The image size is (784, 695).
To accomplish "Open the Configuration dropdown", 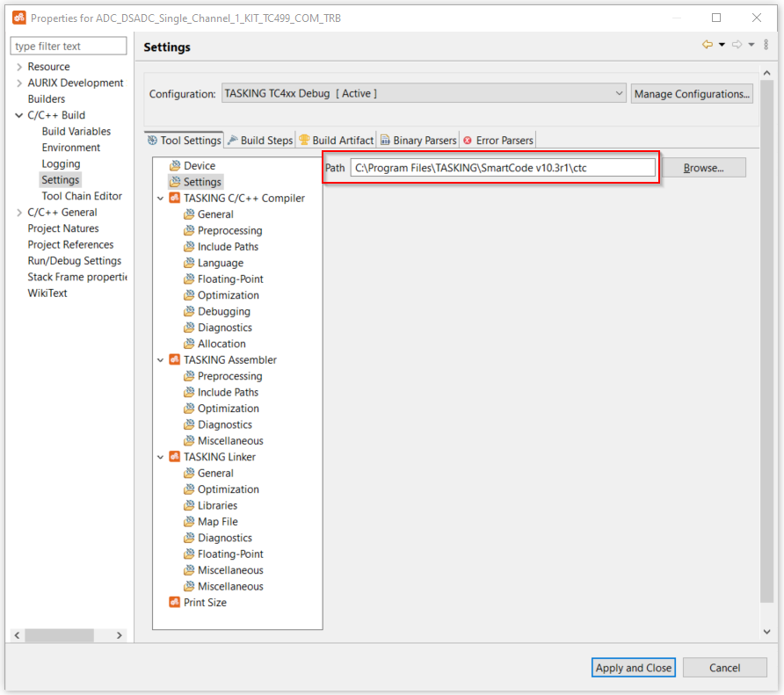I will [424, 93].
